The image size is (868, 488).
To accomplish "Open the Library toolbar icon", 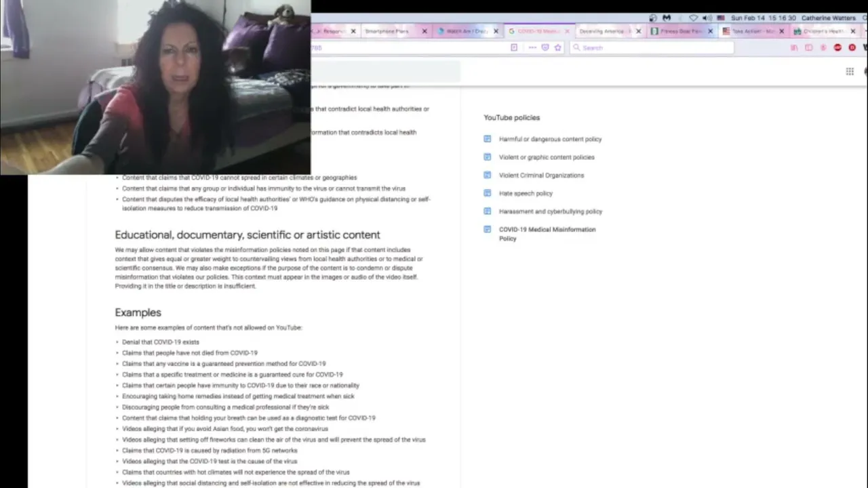I will point(794,47).
